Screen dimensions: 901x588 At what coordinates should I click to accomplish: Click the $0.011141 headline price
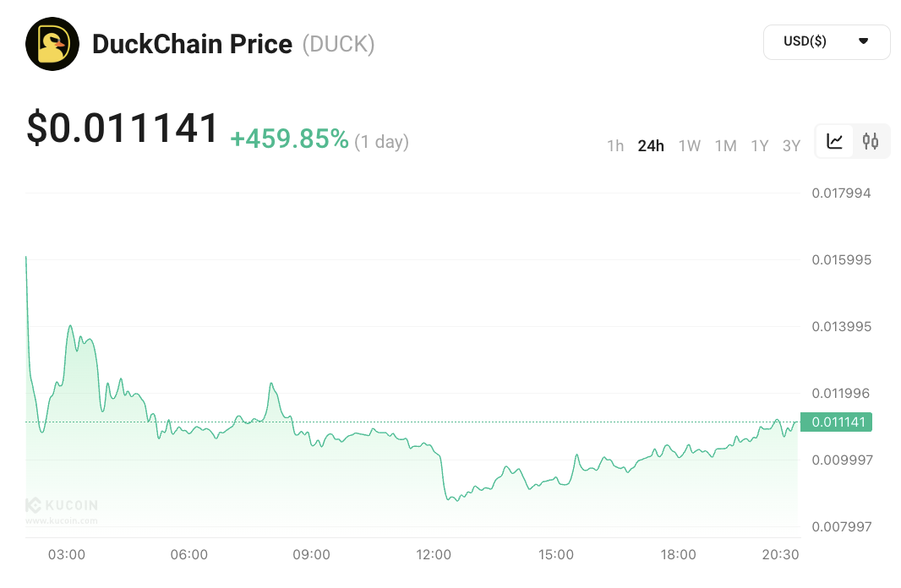(123, 128)
